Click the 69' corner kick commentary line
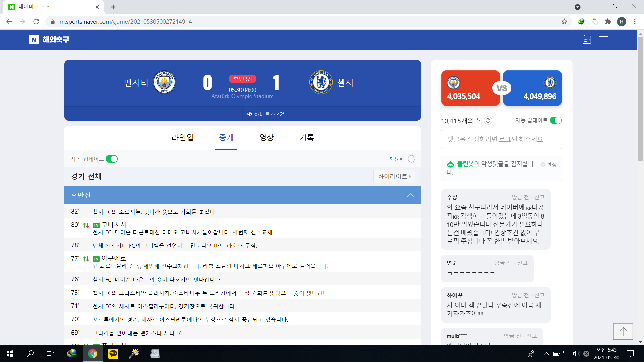 pos(243,333)
